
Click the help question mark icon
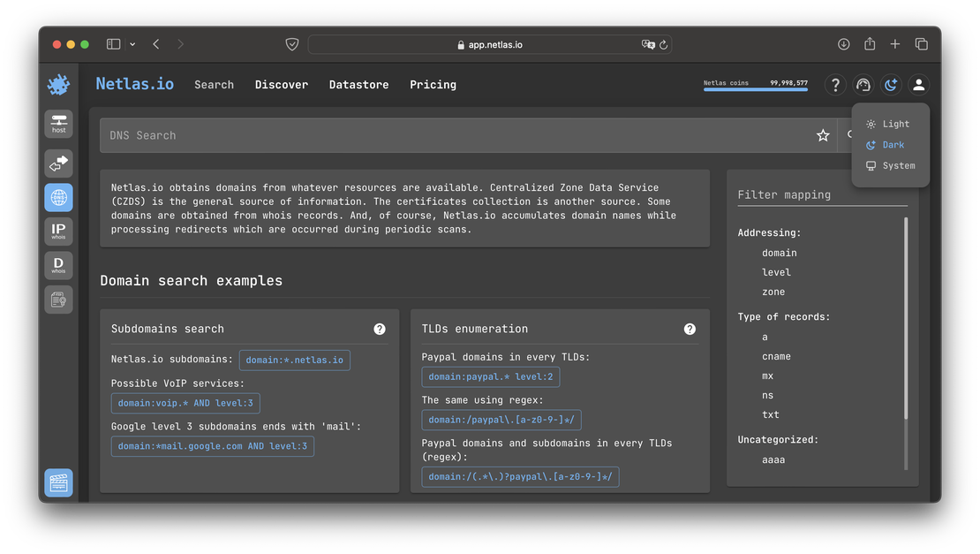tap(834, 84)
